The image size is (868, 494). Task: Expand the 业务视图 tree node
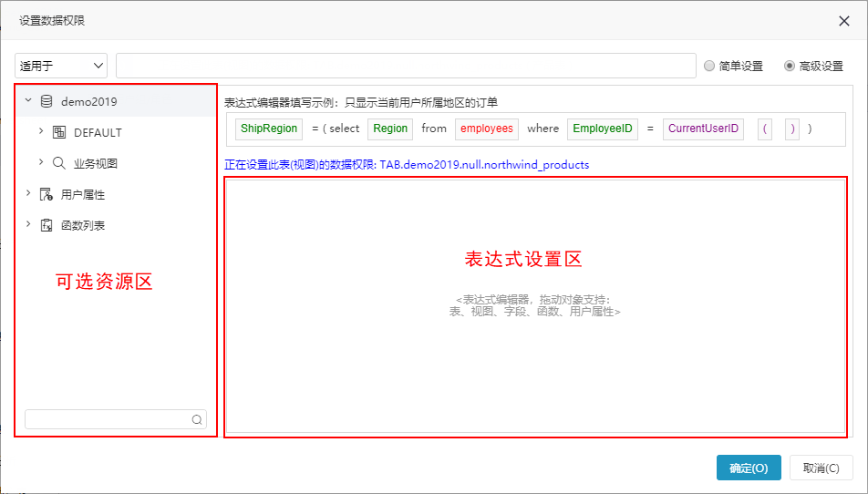point(41,162)
